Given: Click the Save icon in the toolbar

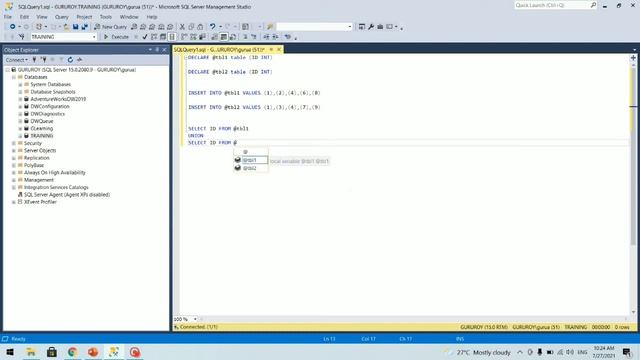Looking at the screenshot, I should tap(76, 27).
